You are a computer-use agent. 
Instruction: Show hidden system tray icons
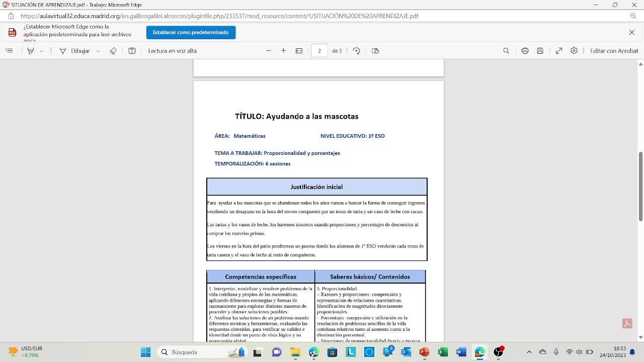tap(529, 352)
